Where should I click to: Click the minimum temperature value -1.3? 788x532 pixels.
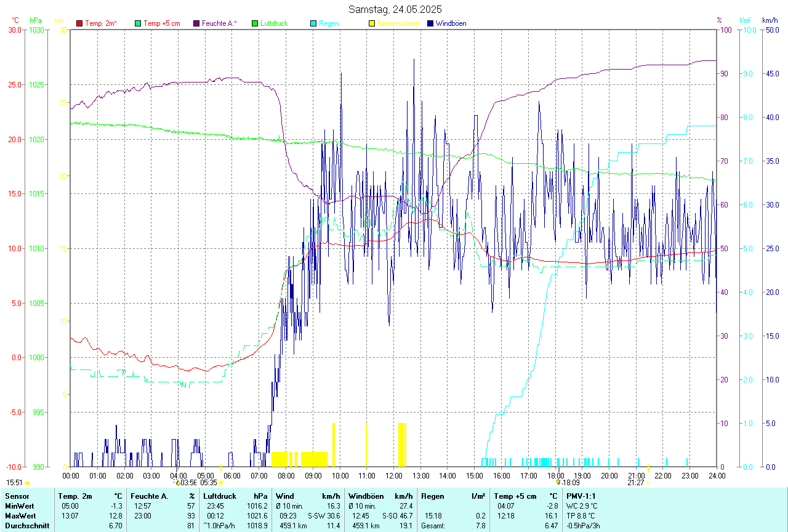click(116, 506)
